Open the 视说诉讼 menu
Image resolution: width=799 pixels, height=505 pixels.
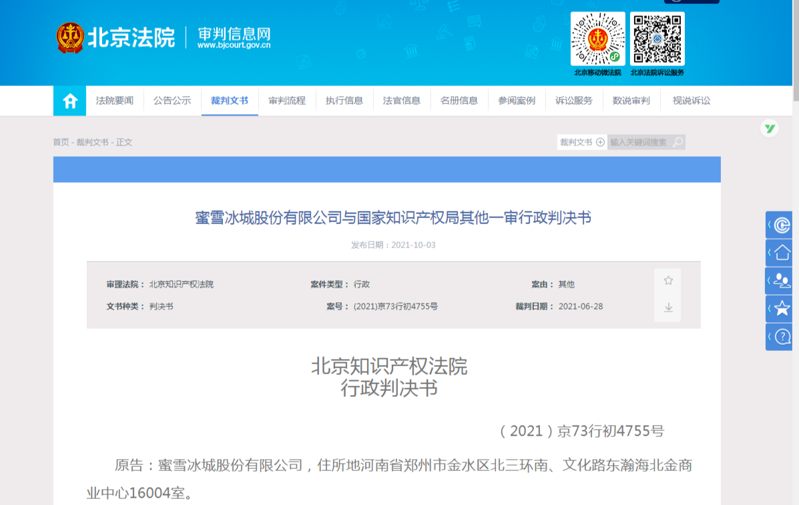[x=691, y=101]
